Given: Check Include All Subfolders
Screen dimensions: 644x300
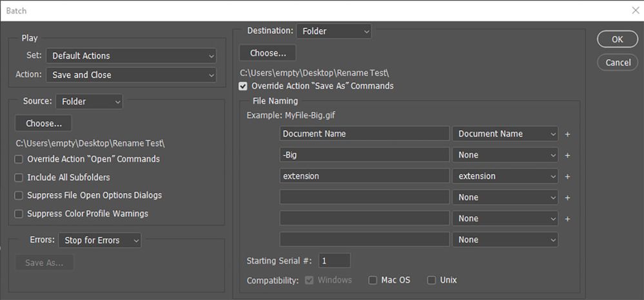Looking at the screenshot, I should point(19,177).
